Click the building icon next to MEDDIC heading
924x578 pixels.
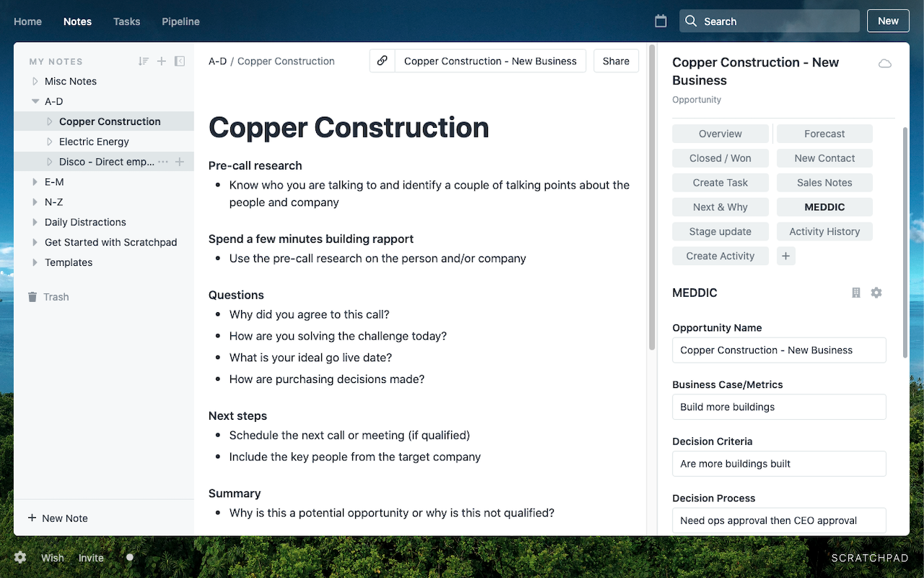(856, 293)
